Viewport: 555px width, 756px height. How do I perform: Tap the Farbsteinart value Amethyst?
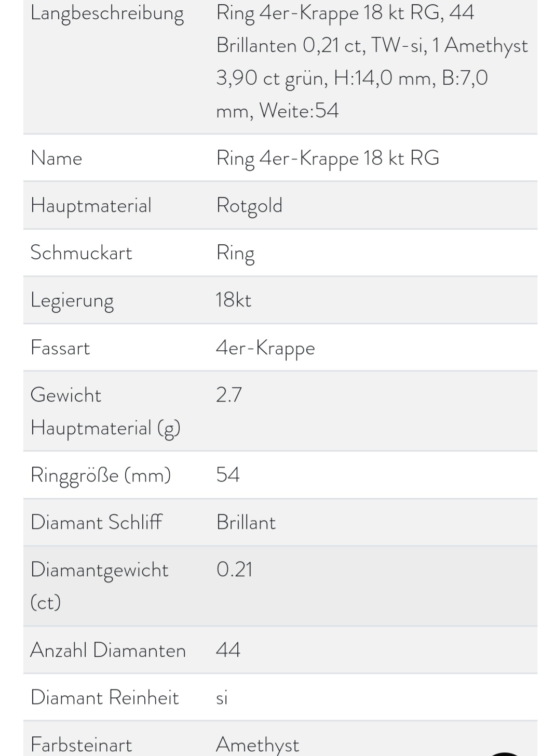[258, 745]
